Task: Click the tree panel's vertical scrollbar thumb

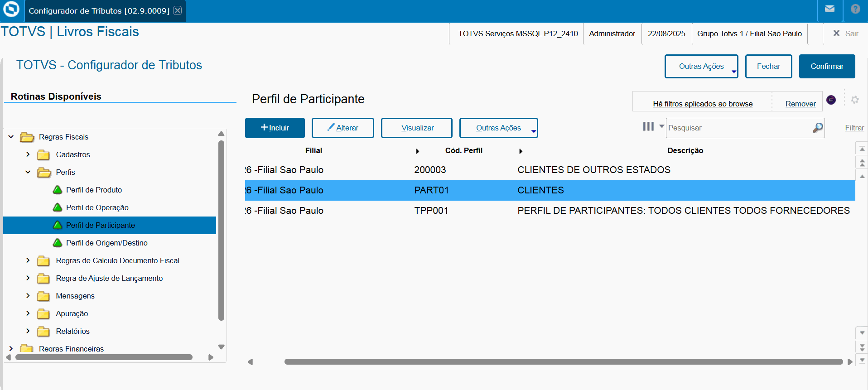Action: pyautogui.click(x=221, y=231)
